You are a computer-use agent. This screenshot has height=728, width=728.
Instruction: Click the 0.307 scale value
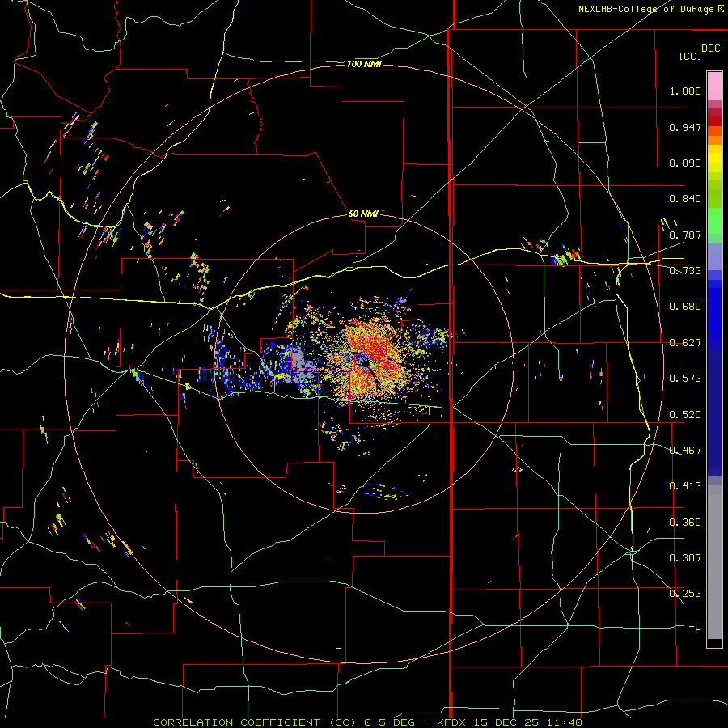pyautogui.click(x=685, y=558)
